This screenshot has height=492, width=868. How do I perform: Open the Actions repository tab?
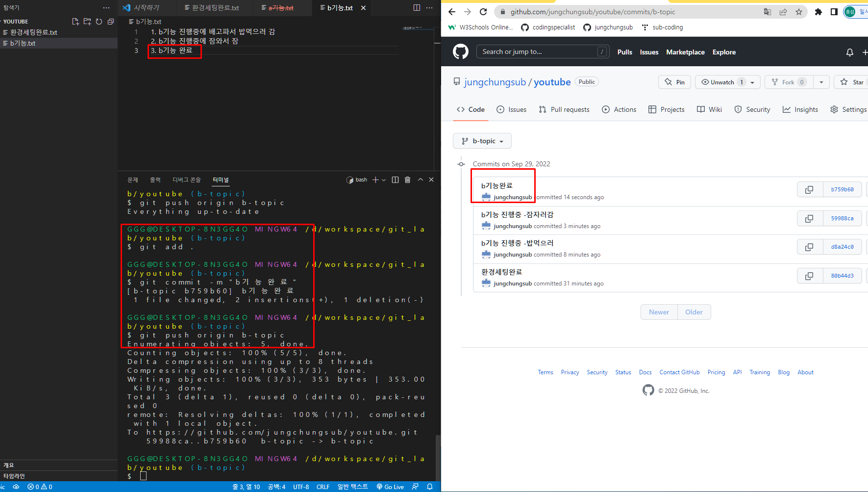point(619,109)
